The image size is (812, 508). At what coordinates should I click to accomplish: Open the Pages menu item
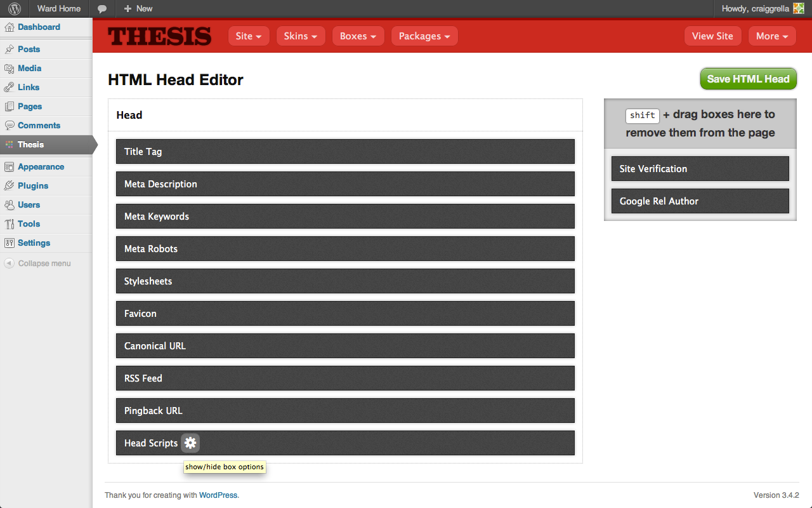coord(30,107)
